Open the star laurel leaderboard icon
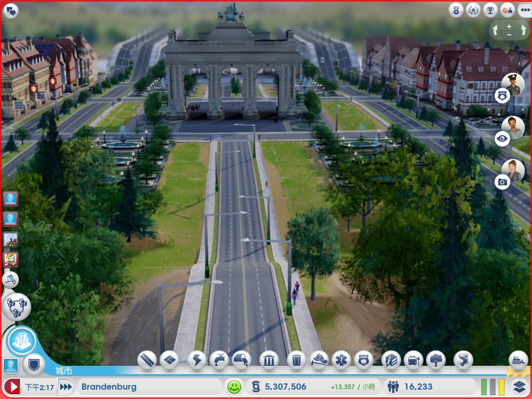This screenshot has width=532, height=399. pyautogui.click(x=473, y=10)
